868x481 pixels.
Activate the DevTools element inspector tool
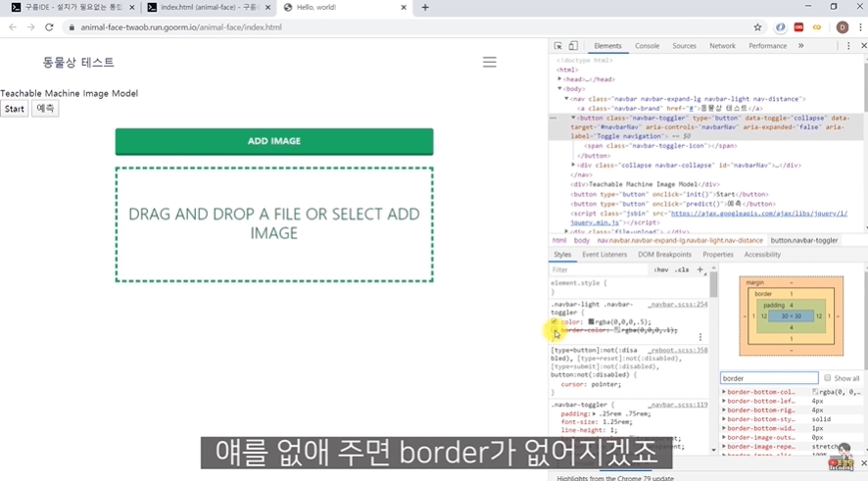pyautogui.click(x=558, y=46)
